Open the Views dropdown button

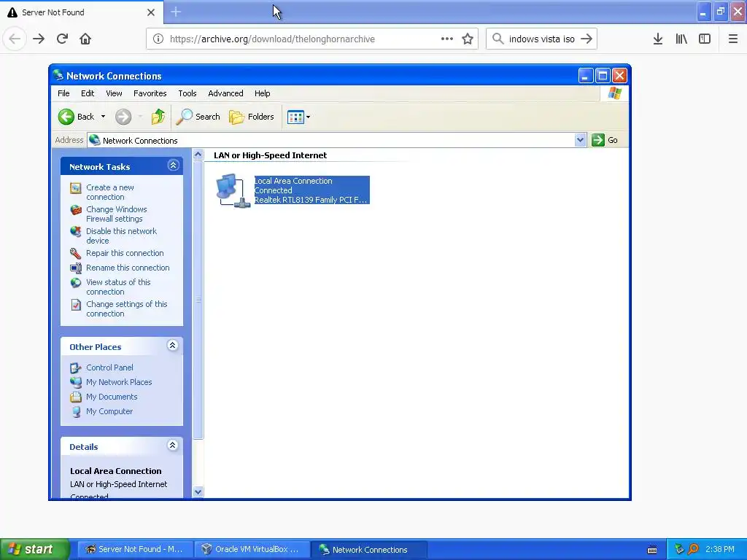point(298,117)
